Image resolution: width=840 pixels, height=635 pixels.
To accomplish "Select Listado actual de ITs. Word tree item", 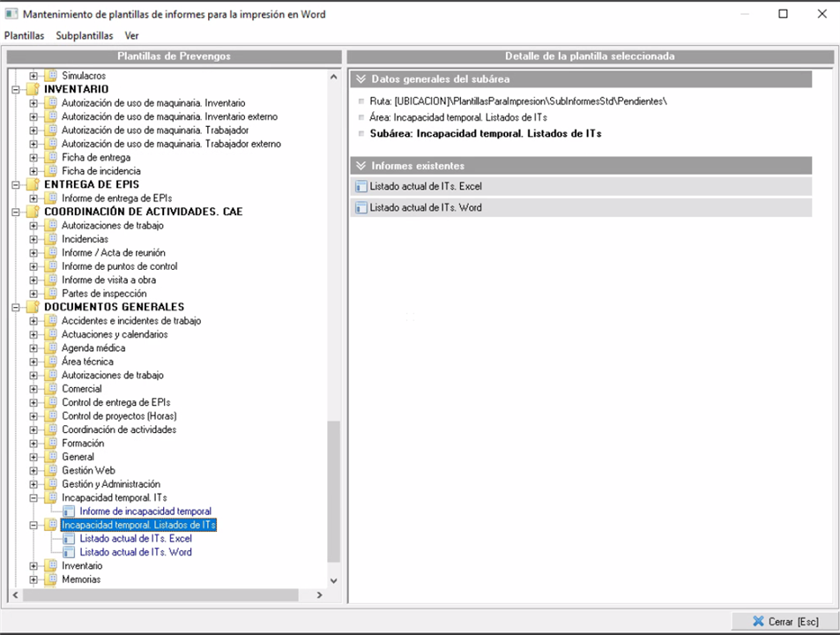I will (x=135, y=552).
